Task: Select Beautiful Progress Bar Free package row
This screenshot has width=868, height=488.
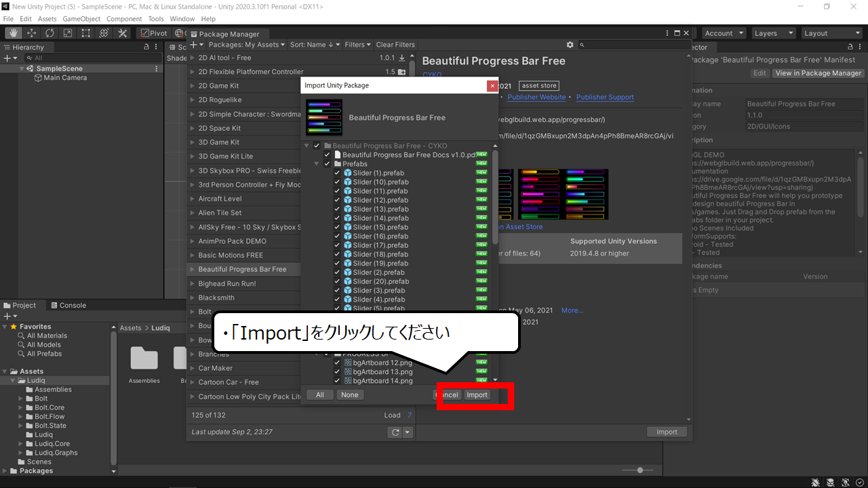Action: point(244,269)
